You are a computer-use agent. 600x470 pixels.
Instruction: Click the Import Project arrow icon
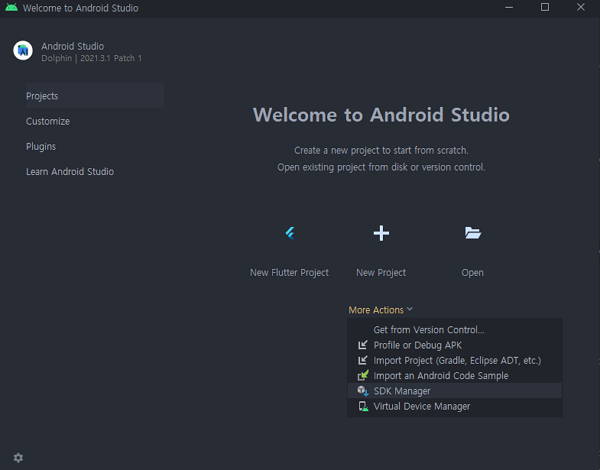[x=362, y=360]
